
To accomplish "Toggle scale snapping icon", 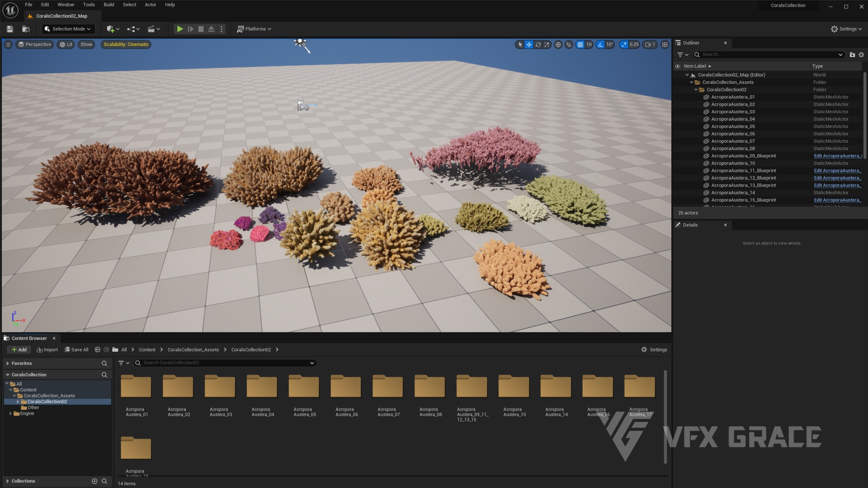I will (624, 44).
